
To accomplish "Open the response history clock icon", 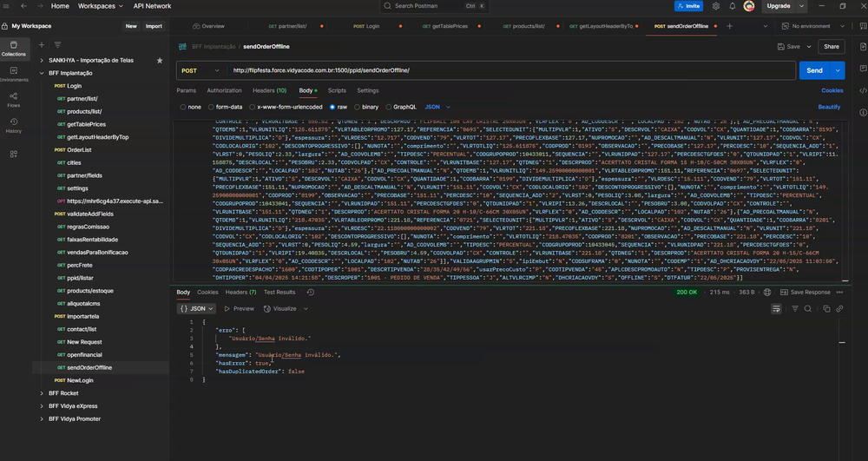I will (x=311, y=293).
